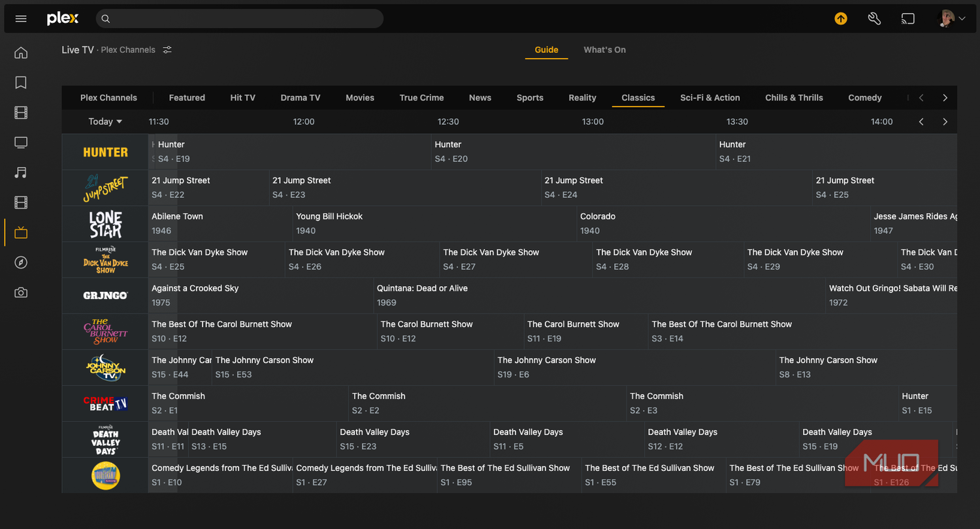Image resolution: width=980 pixels, height=529 pixels.
Task: Select the Crime Beat TV channel logo
Action: (105, 404)
